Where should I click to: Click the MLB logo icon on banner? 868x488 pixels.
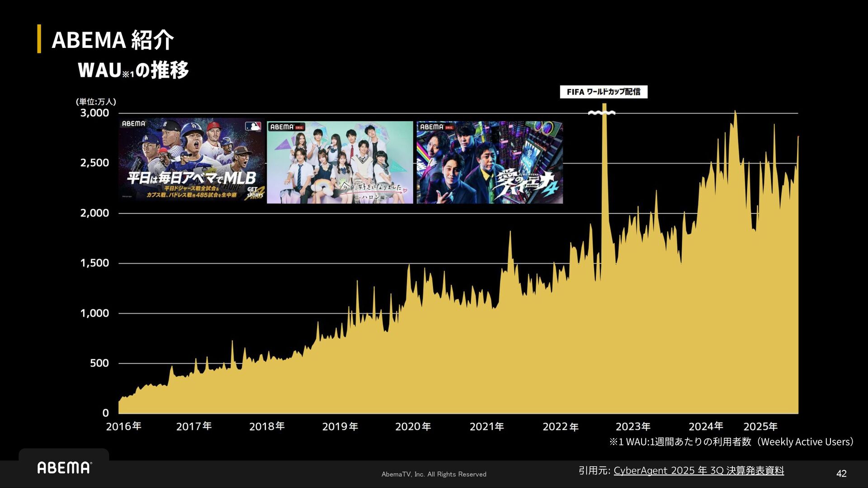(x=253, y=126)
